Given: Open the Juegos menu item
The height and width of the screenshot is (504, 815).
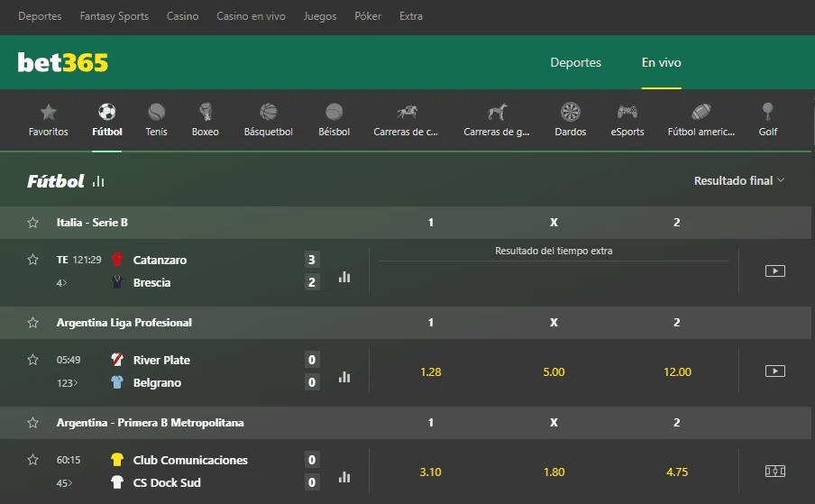Looking at the screenshot, I should click(320, 16).
